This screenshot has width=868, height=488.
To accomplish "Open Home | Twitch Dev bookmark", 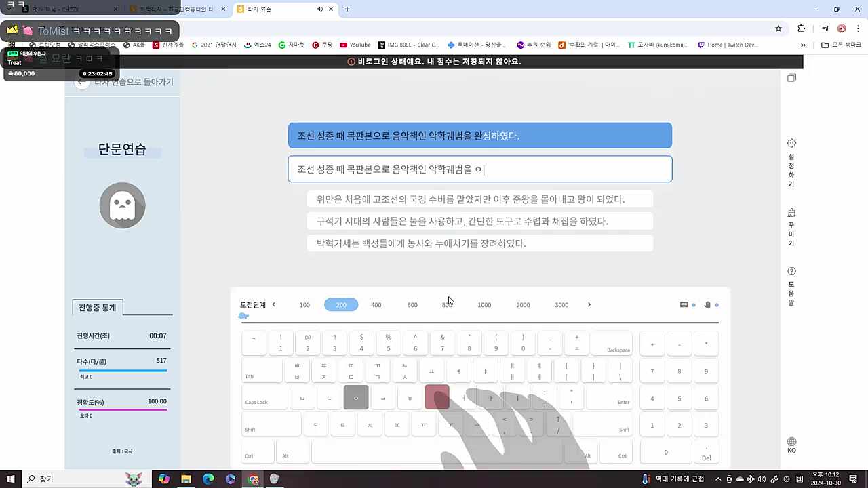I will pyautogui.click(x=728, y=45).
